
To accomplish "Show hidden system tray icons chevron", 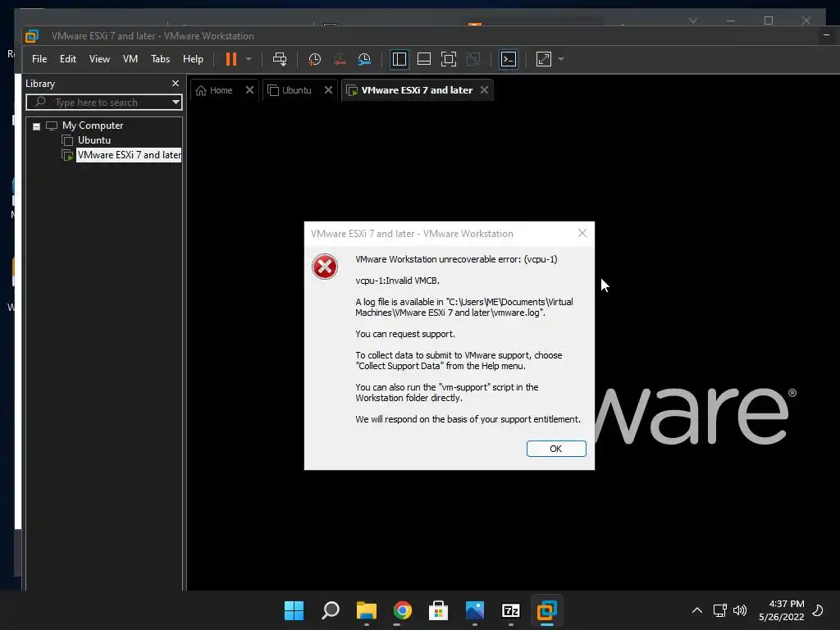I will coord(697,610).
